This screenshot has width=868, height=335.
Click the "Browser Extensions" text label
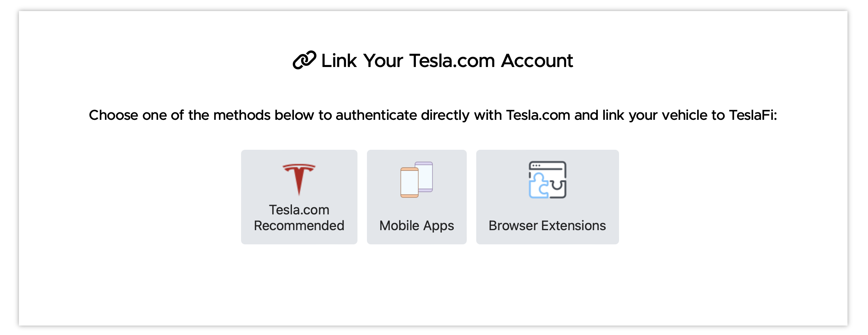coord(547,225)
